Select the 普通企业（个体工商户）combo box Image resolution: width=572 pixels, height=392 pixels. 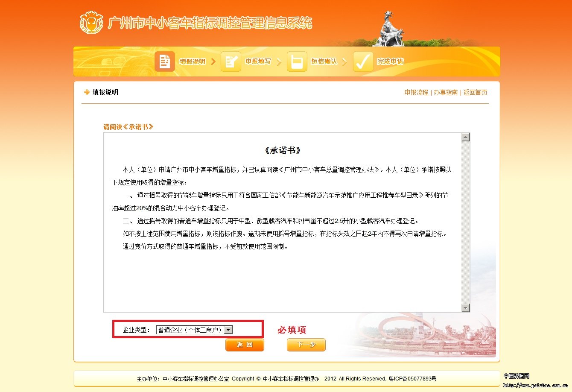point(194,330)
